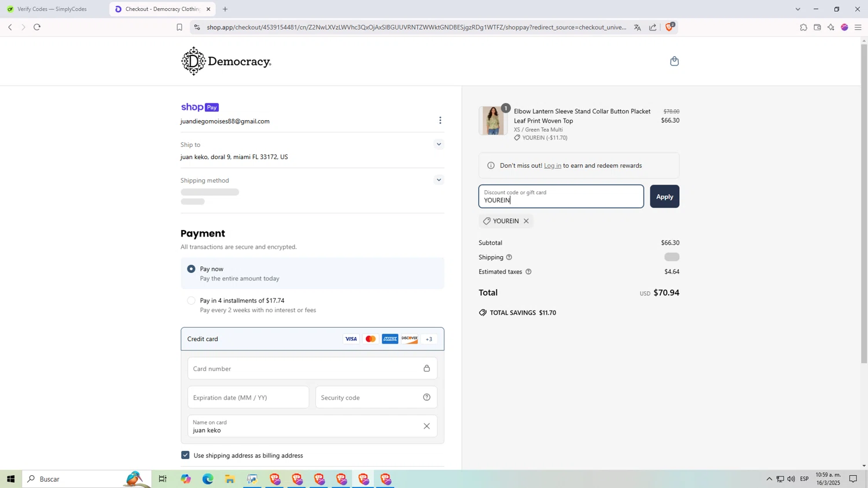Image resolution: width=868 pixels, height=488 pixels.
Task: Open Task View on the taskbar
Action: pyautogui.click(x=163, y=479)
